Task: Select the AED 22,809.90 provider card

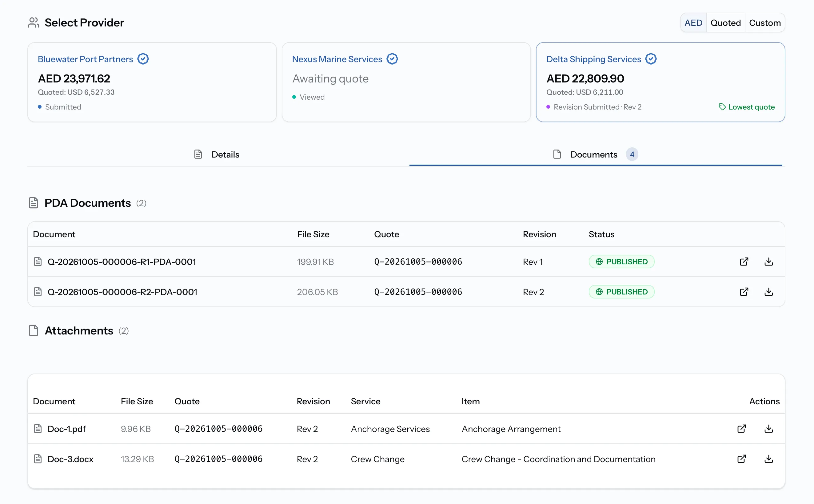Action: (x=660, y=82)
